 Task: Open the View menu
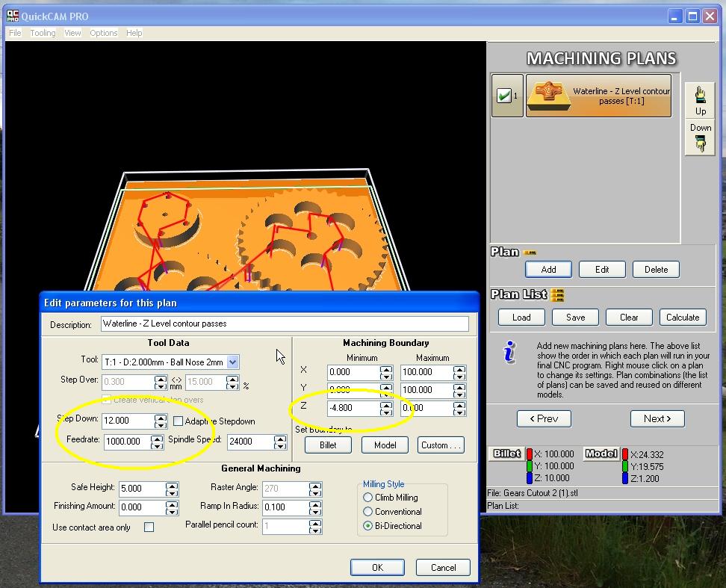[x=72, y=33]
